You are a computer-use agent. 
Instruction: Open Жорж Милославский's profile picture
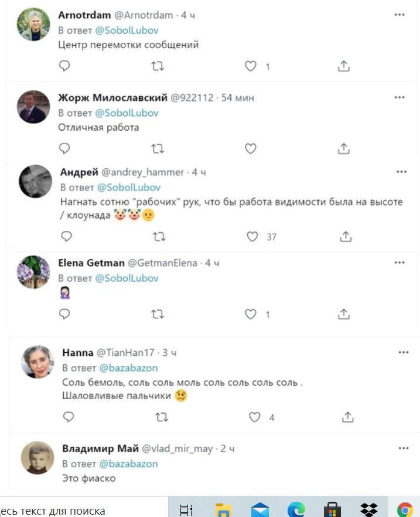[33, 107]
